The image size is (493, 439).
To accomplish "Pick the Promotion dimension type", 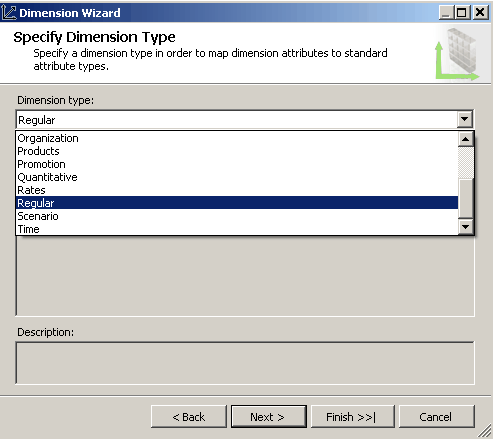I will (237, 164).
